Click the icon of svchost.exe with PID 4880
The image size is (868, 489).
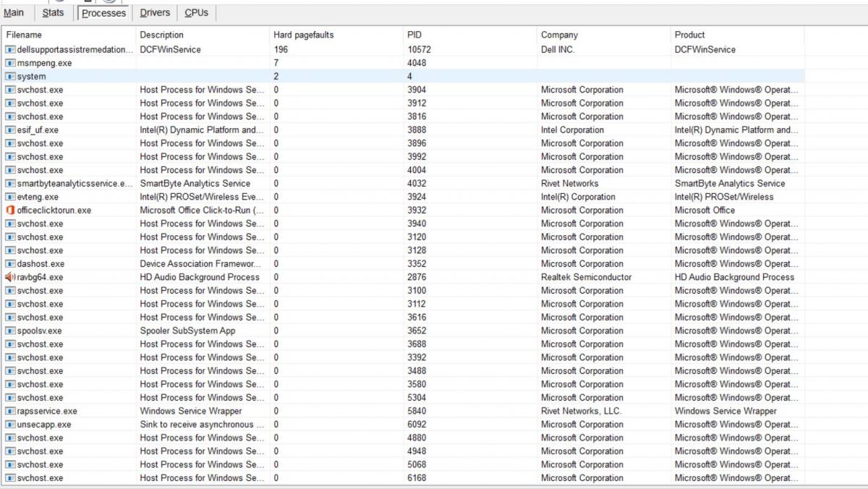click(11, 438)
